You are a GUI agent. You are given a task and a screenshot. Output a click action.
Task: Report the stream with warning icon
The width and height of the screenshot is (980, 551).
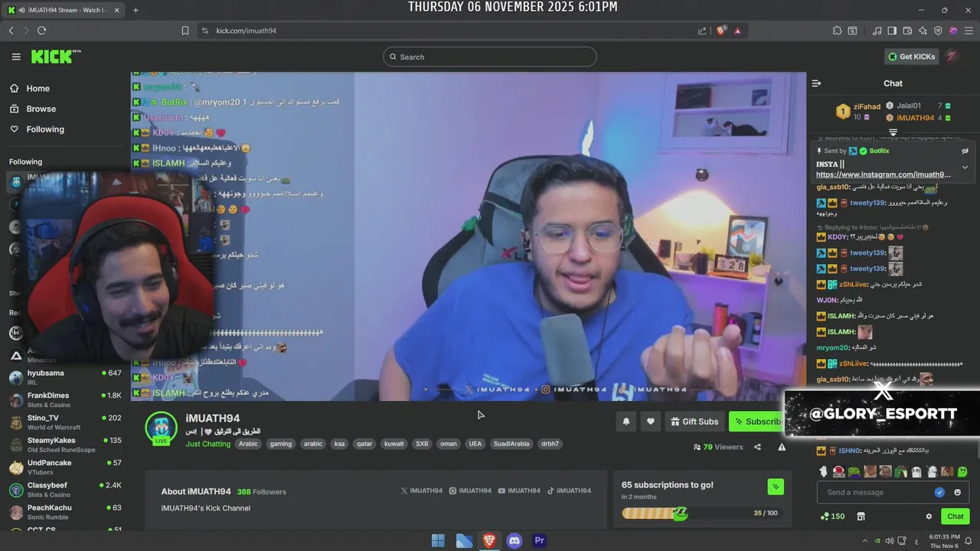tap(782, 447)
